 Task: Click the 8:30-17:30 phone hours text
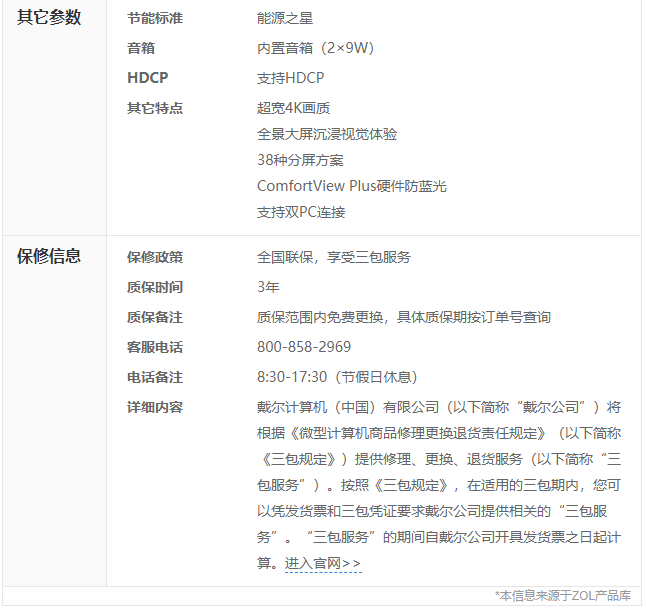pyautogui.click(x=291, y=377)
